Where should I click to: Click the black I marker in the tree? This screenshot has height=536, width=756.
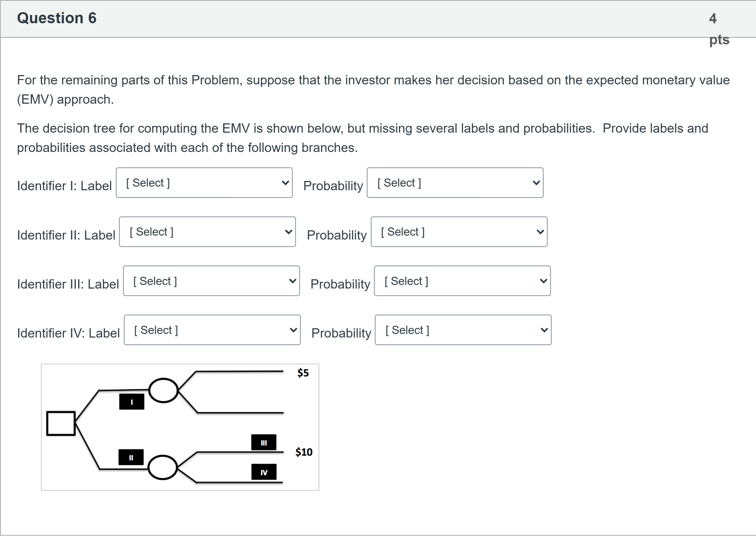(132, 402)
